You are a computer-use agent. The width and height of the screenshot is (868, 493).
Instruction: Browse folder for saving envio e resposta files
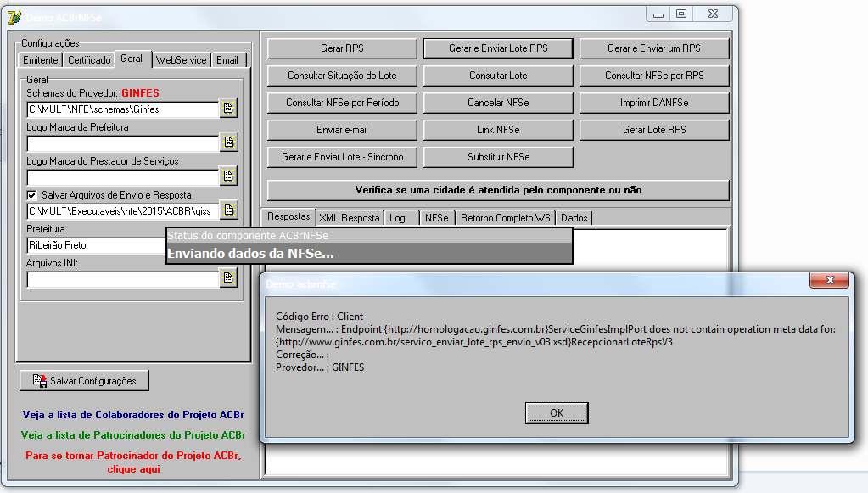coord(228,210)
